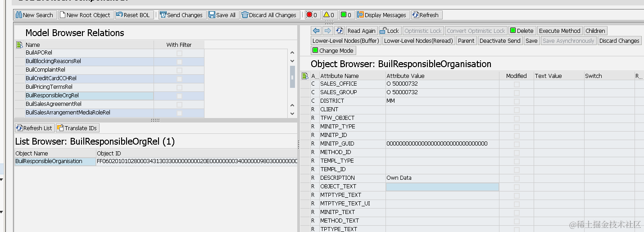Screen dimensions: 644x232
Task: Show green success message count
Action: click(x=346, y=15)
